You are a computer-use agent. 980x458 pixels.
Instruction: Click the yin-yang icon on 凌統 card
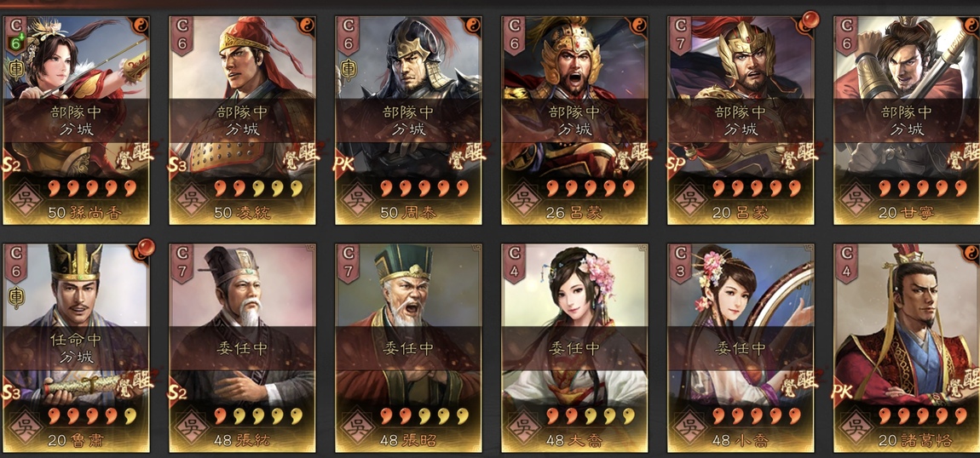pos(307,26)
